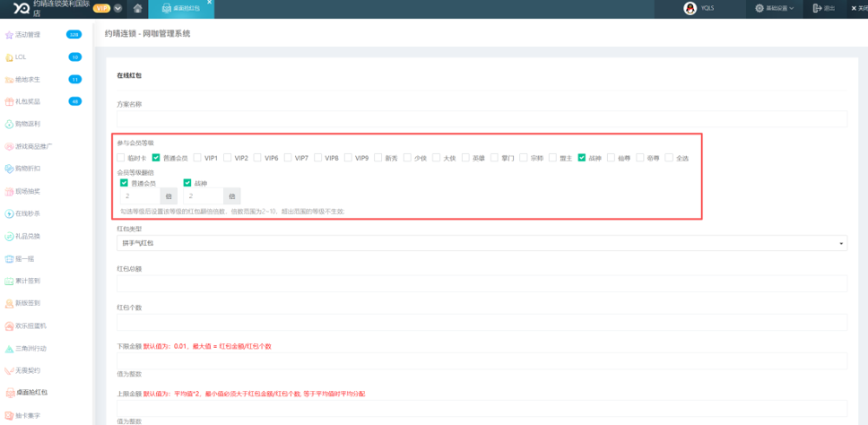868x425 pixels.
Task: Untick 普通会员 under 会员等级翻倍
Action: click(124, 183)
